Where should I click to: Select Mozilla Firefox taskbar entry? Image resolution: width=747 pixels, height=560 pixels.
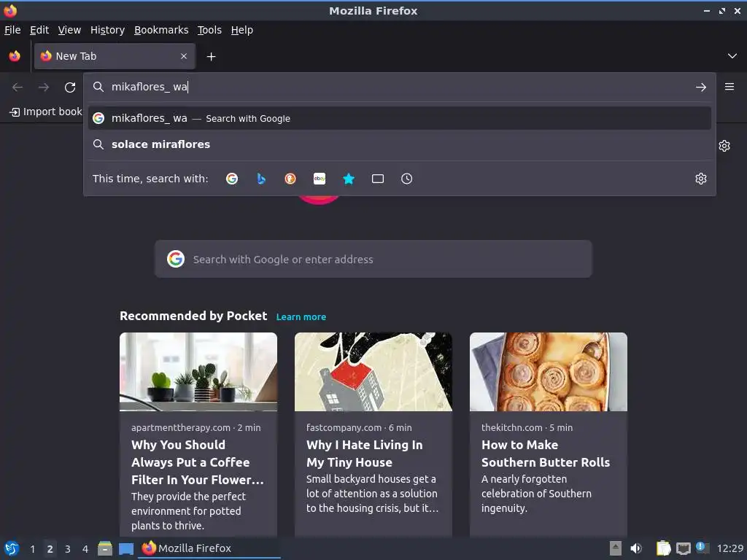[209, 548]
